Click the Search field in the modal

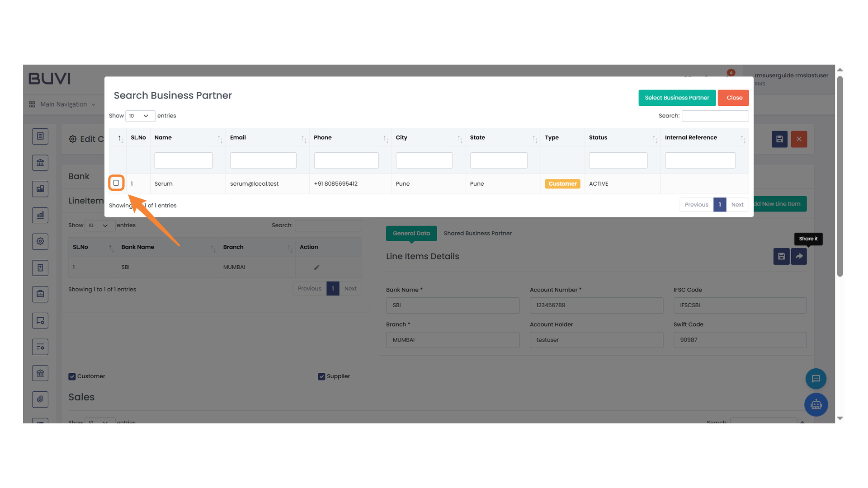coord(715,116)
